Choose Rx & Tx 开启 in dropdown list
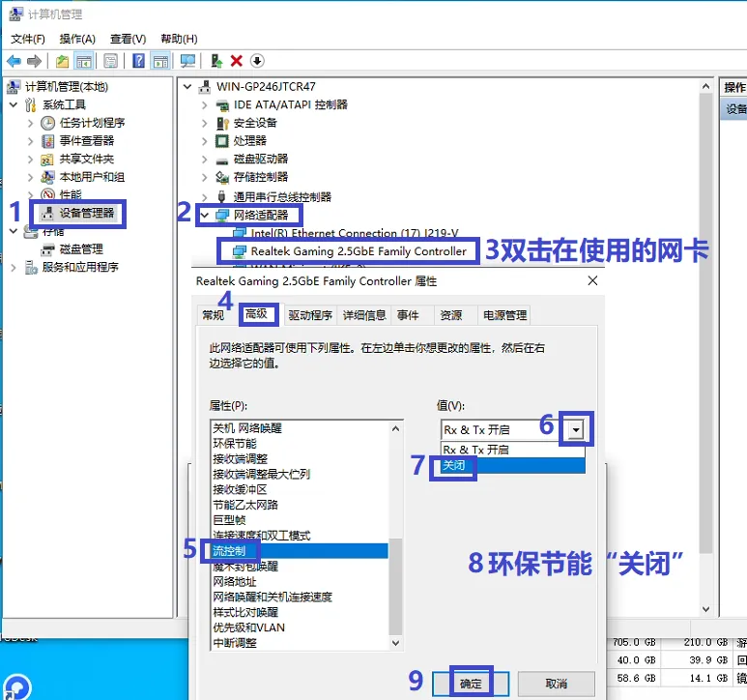Image resolution: width=747 pixels, height=700 pixels. 513,450
